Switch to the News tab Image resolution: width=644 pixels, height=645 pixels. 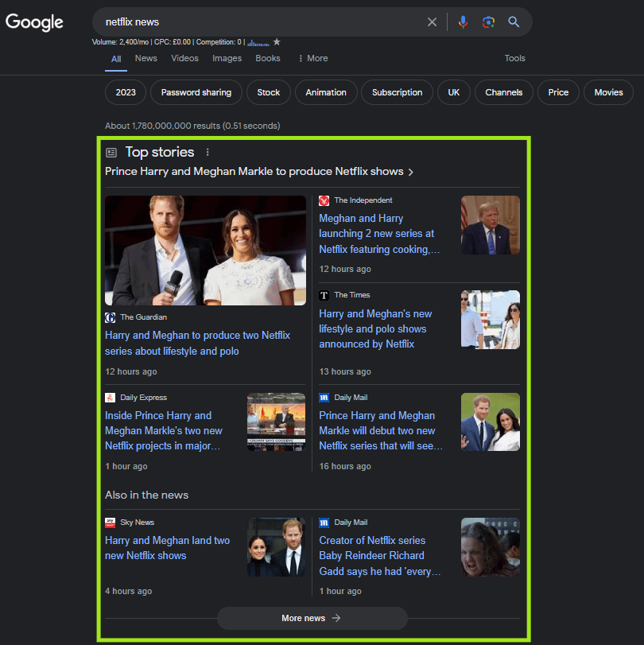click(x=145, y=58)
